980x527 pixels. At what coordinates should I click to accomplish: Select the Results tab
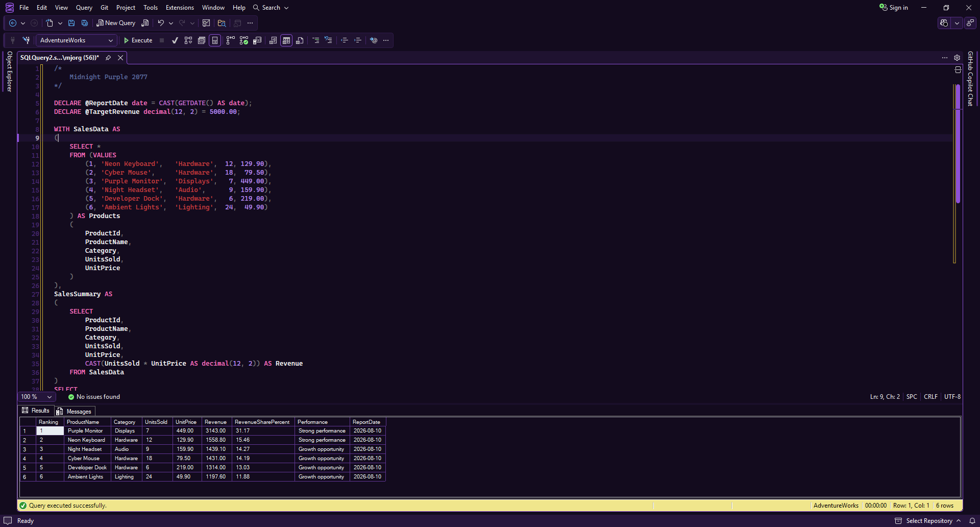(x=36, y=411)
